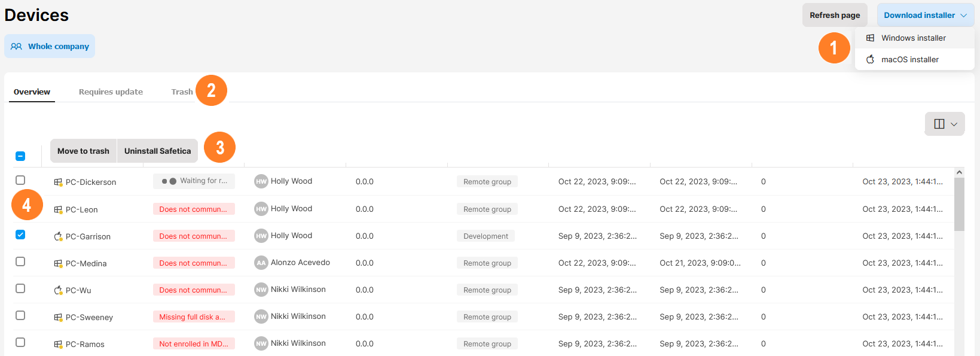
Task: Click the macOS device icon beside PC-Wu
Action: [58, 290]
